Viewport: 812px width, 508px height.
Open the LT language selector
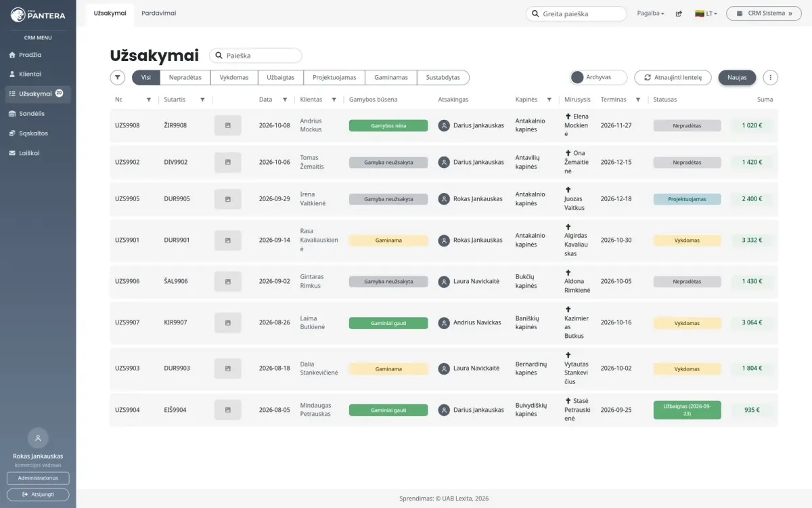(706, 14)
